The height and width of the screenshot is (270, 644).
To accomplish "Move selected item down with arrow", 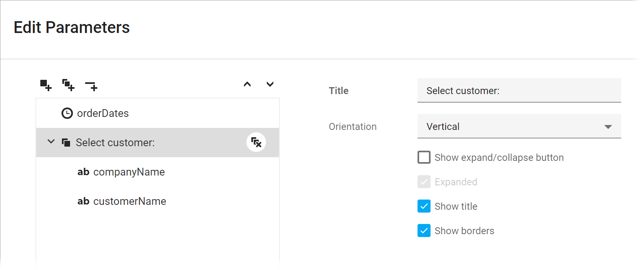I will [270, 84].
